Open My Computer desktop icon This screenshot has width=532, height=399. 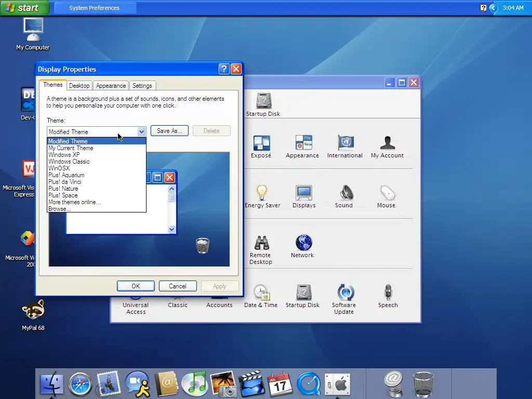(33, 34)
